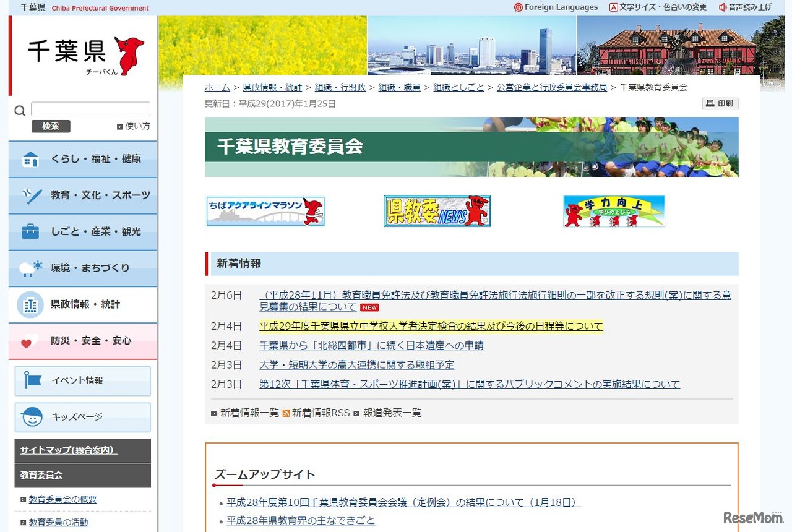Click the キッズページ button

point(83,418)
